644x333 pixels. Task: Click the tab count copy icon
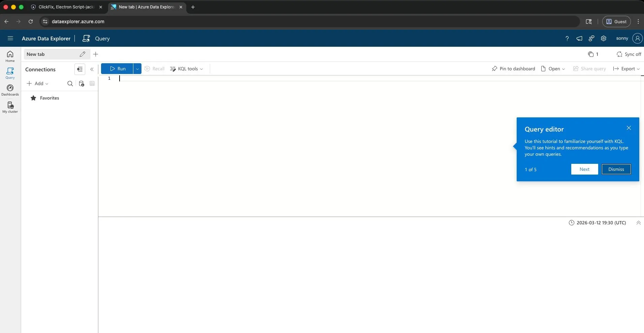pos(591,54)
